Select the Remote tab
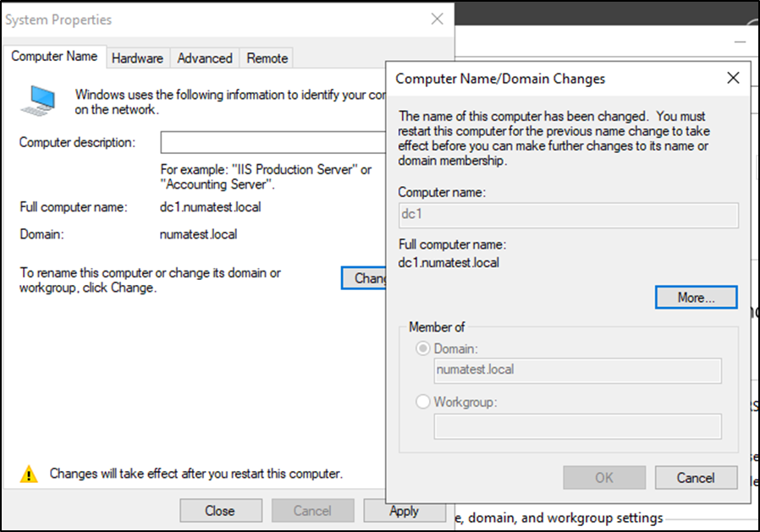 tap(267, 58)
